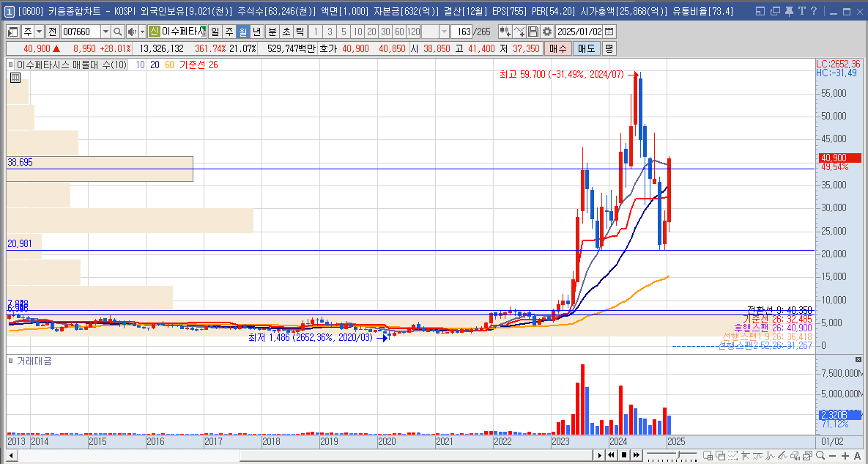Click the stop button in bottom bar
Viewport: 868px width, 464px height.
(x=624, y=455)
